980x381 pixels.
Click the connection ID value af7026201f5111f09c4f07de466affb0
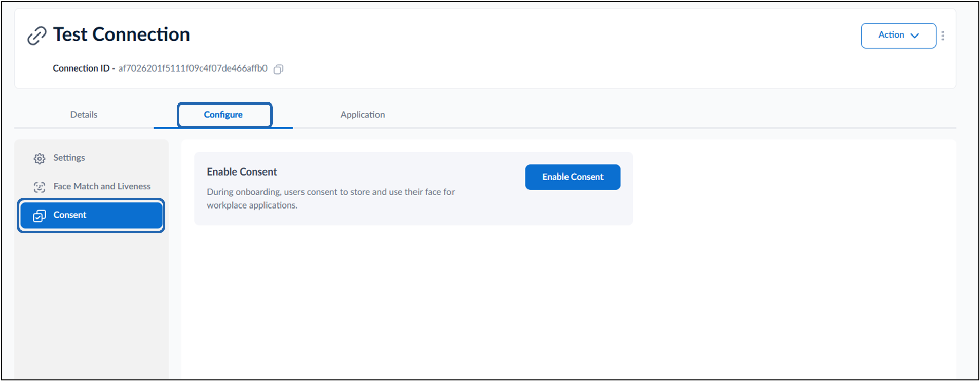pos(193,68)
